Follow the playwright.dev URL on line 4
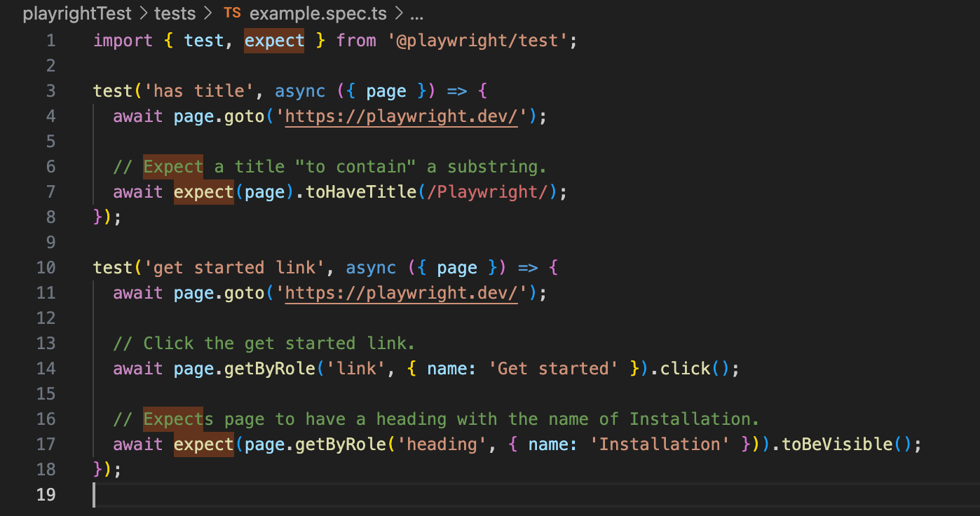The height and width of the screenshot is (516, 980). [401, 116]
